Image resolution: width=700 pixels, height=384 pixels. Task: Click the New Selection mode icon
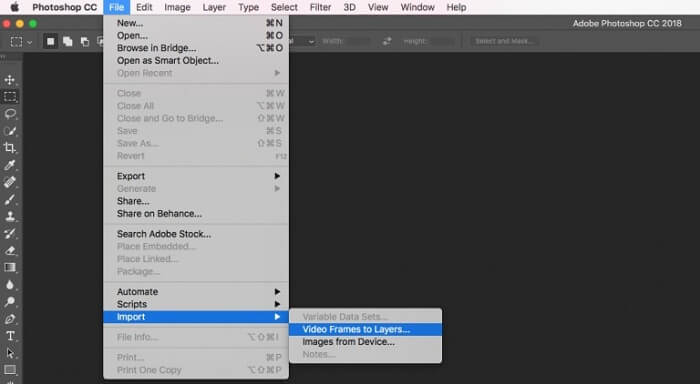[50, 42]
